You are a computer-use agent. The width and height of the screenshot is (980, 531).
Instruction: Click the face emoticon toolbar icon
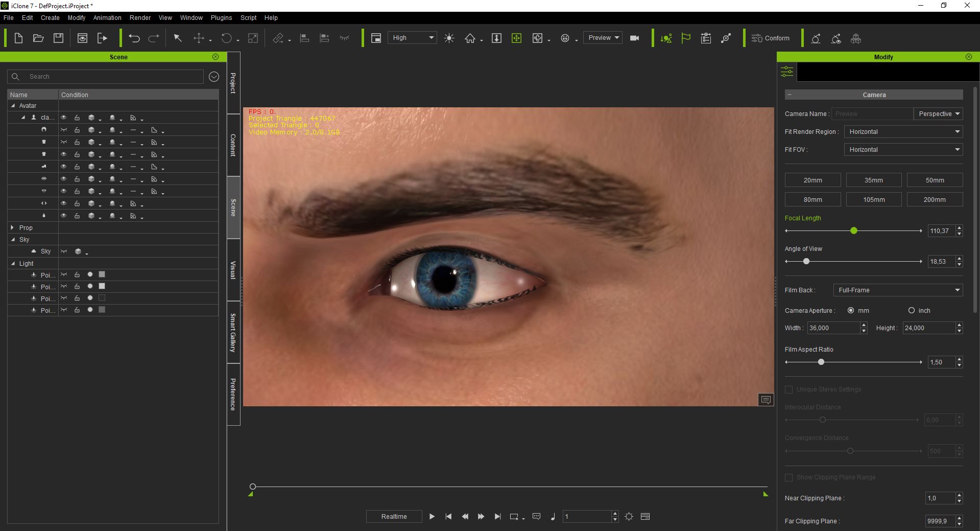coord(565,38)
